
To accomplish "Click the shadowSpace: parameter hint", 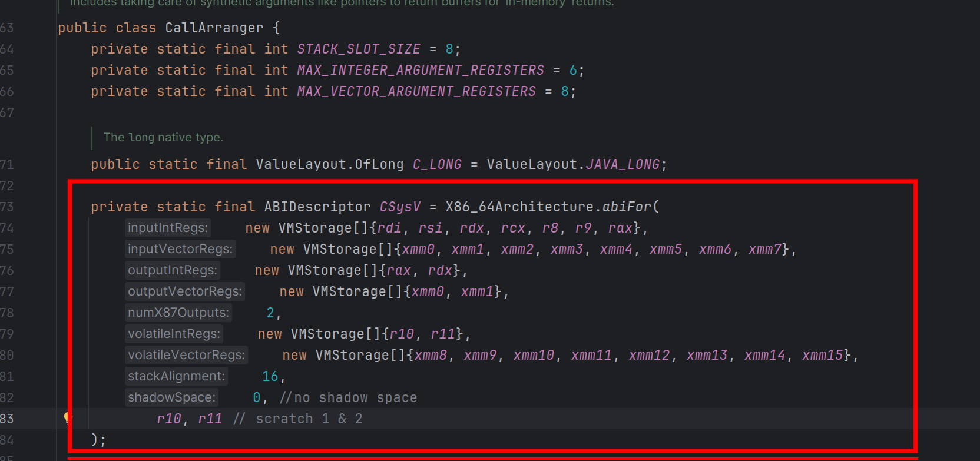I will click(171, 397).
